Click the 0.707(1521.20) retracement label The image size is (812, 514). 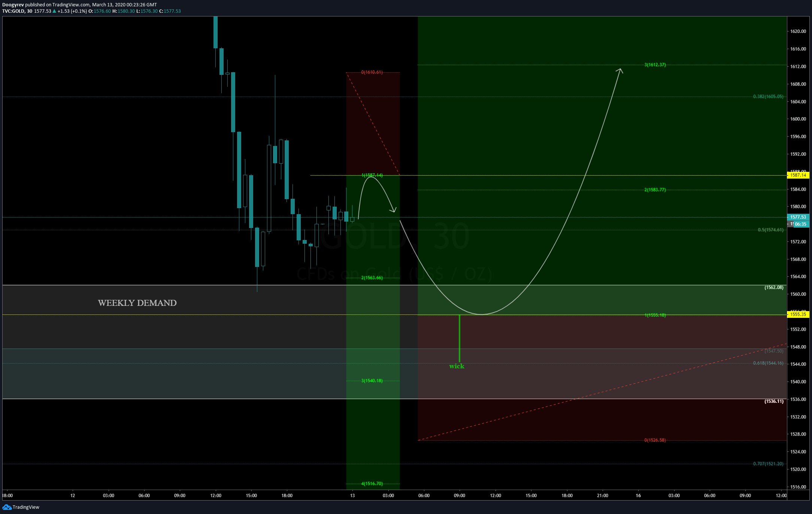[x=768, y=464]
